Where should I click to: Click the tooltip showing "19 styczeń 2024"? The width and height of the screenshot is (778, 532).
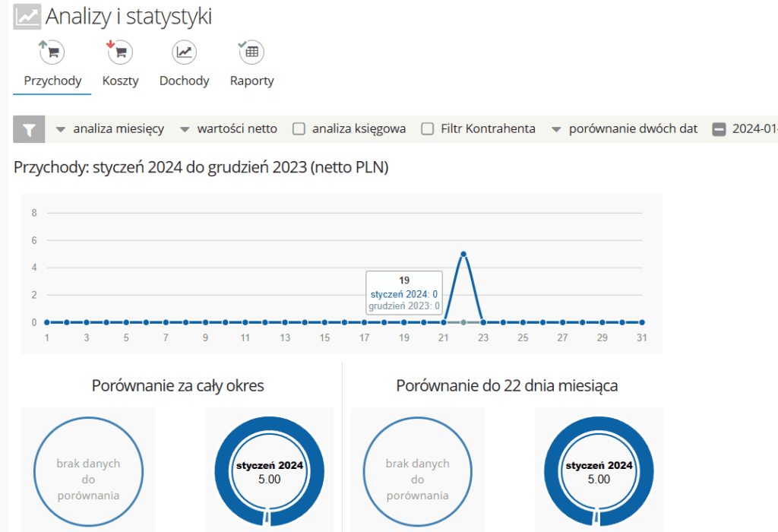pyautogui.click(x=403, y=292)
